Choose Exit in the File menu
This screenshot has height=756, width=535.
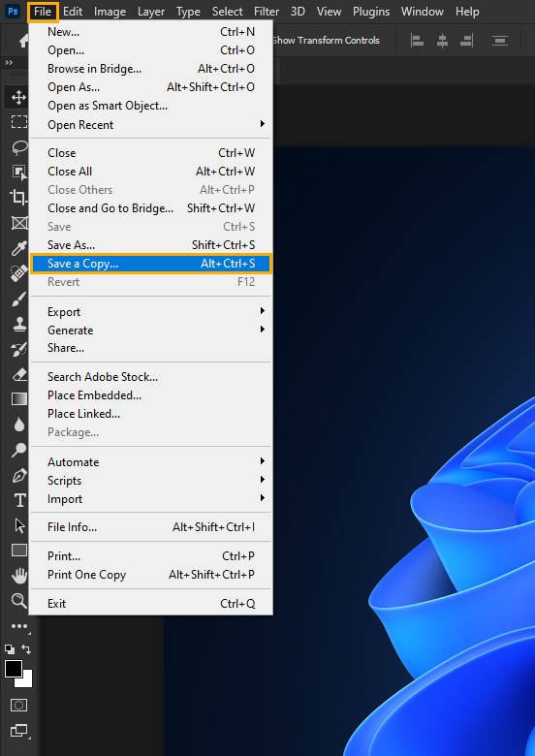(x=151, y=604)
